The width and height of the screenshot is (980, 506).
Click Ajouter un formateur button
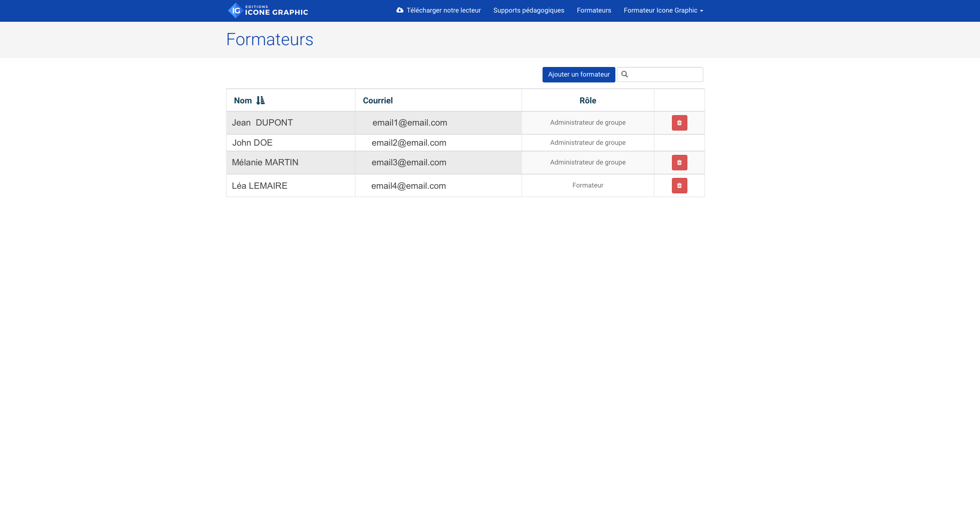(579, 74)
